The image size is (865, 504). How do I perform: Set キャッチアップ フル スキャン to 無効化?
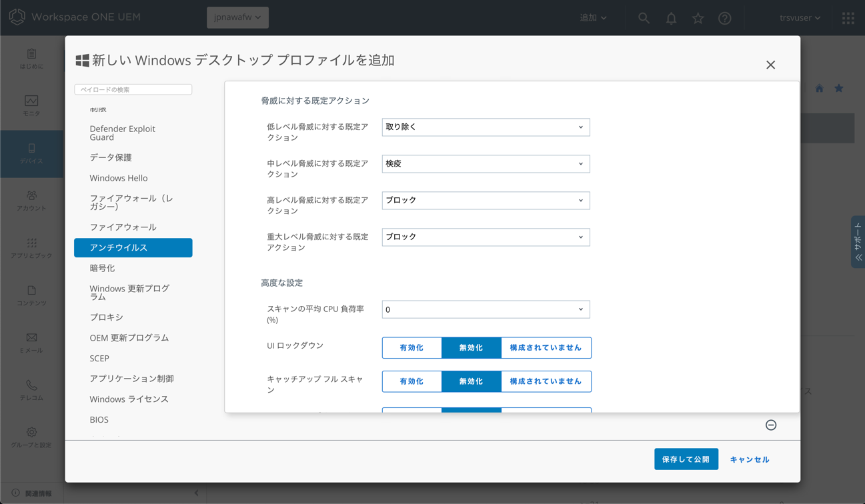(x=471, y=381)
